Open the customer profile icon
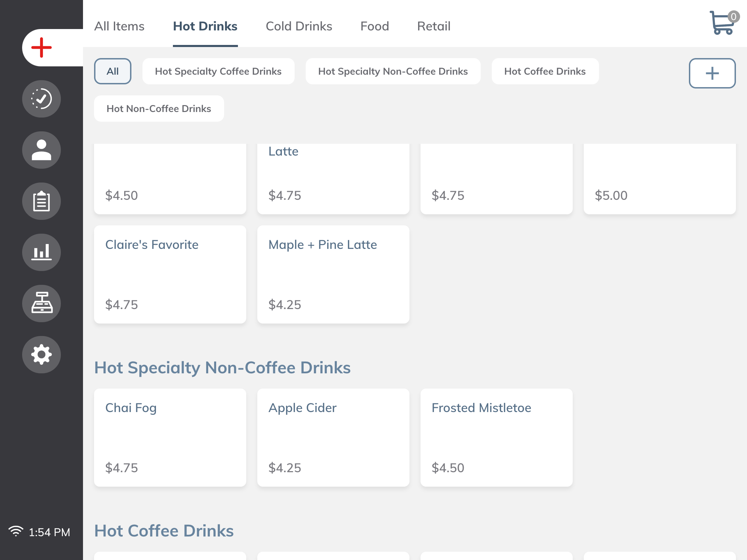This screenshot has height=560, width=747. click(x=41, y=150)
